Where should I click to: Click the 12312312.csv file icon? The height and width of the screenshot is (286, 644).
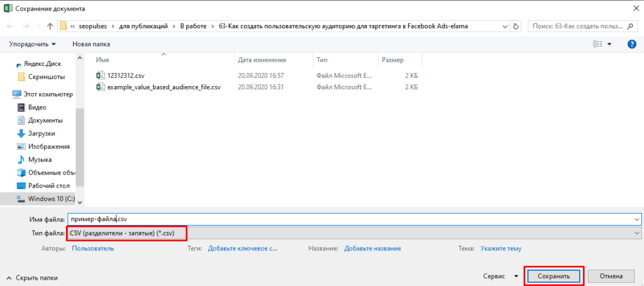pyautogui.click(x=100, y=75)
